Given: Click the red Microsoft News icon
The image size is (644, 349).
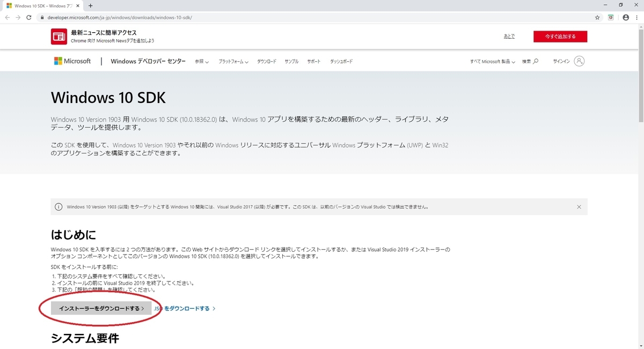Looking at the screenshot, I should coord(58,37).
